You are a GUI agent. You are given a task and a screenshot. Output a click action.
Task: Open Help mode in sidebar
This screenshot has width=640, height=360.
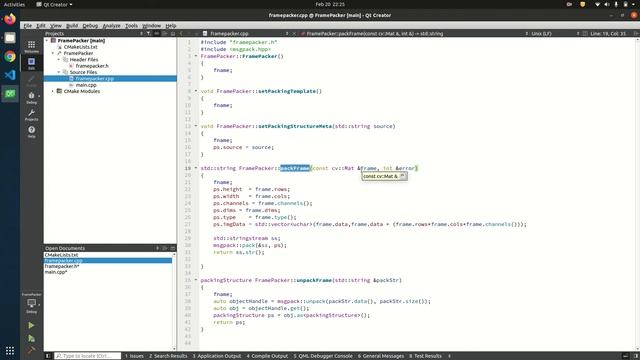click(31, 131)
